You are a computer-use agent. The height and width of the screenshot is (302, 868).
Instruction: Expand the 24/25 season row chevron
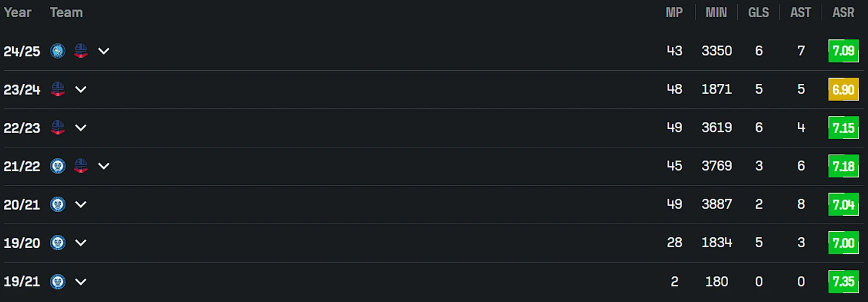[103, 51]
